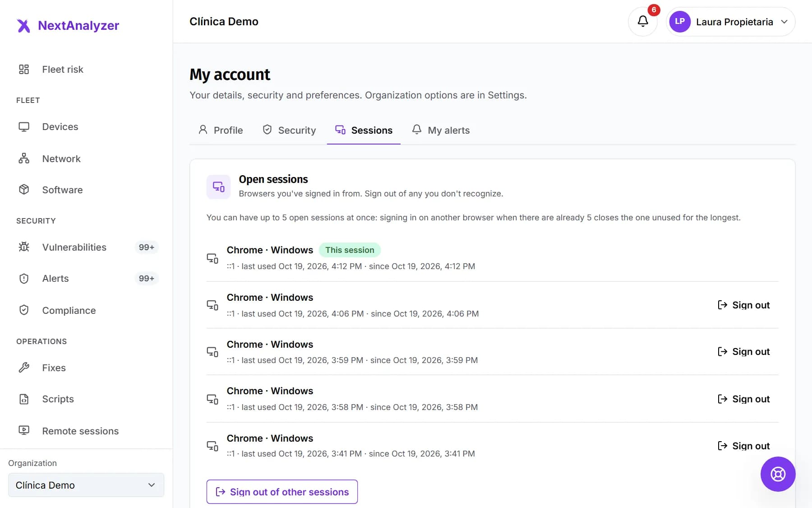Viewport: 812px width, 508px height.
Task: Open the Organization Clínica Demo dropdown
Action: (86, 485)
